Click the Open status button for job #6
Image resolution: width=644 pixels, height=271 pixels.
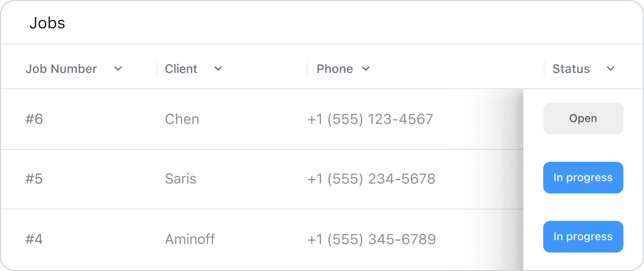tap(583, 118)
